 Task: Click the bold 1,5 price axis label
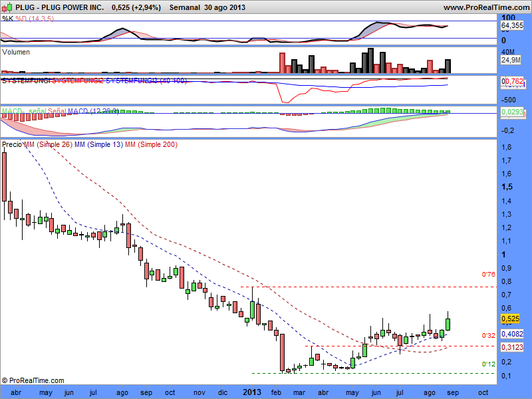pos(507,187)
